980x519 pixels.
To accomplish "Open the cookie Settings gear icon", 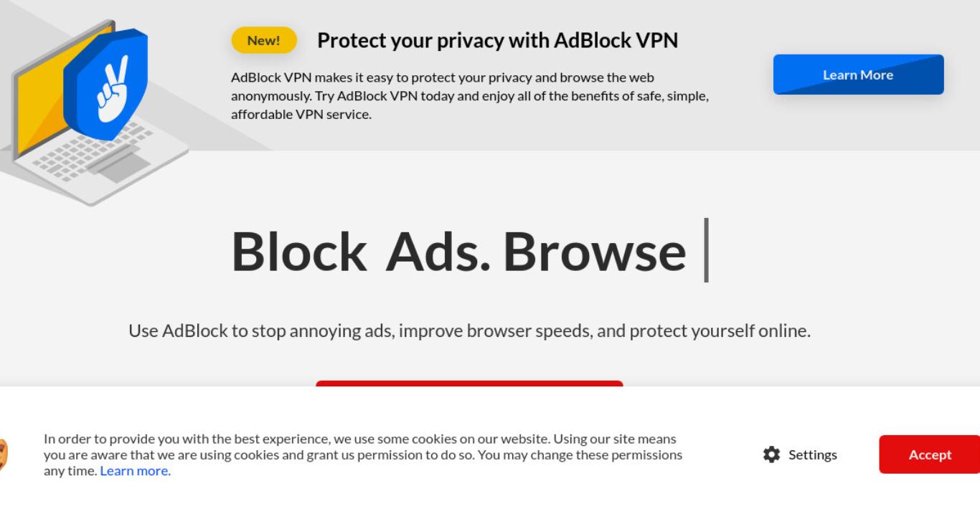I will [771, 454].
